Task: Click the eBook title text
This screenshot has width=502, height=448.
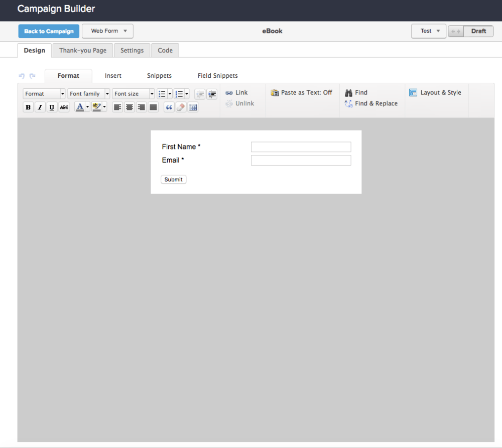Action: (x=272, y=31)
